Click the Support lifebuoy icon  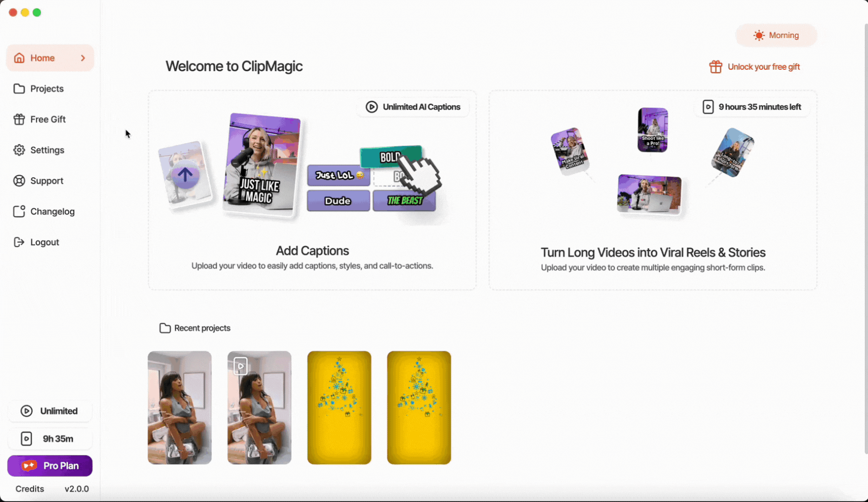pyautogui.click(x=19, y=181)
